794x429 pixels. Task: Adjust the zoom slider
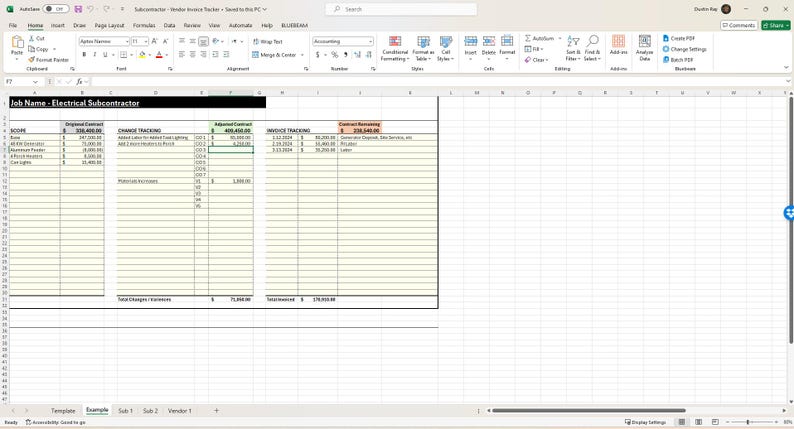748,422
